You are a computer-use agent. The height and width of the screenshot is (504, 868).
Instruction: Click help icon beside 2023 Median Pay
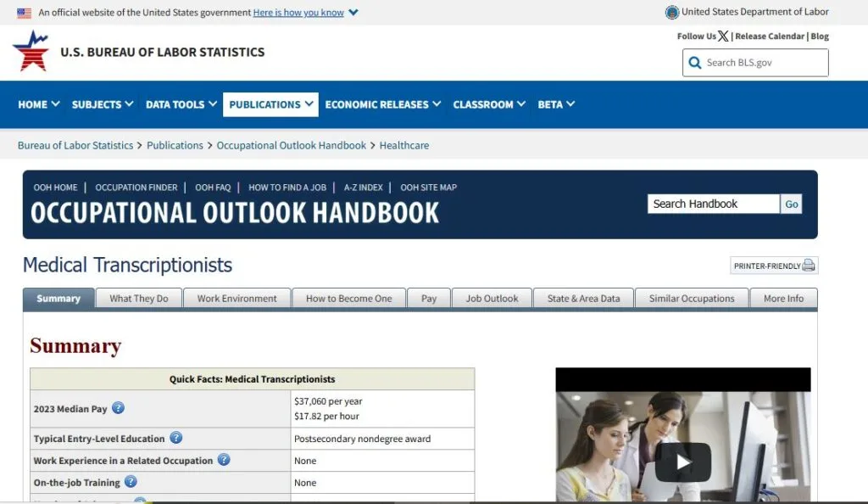pos(118,408)
